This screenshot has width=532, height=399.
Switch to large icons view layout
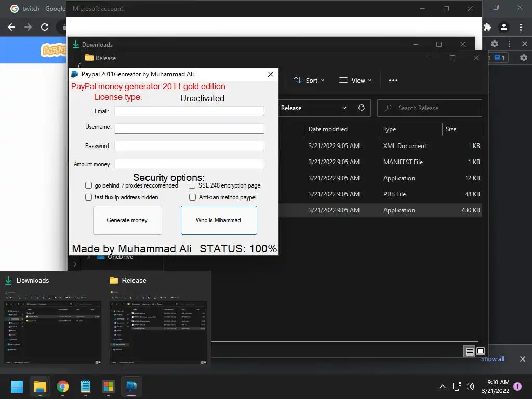coord(481,351)
